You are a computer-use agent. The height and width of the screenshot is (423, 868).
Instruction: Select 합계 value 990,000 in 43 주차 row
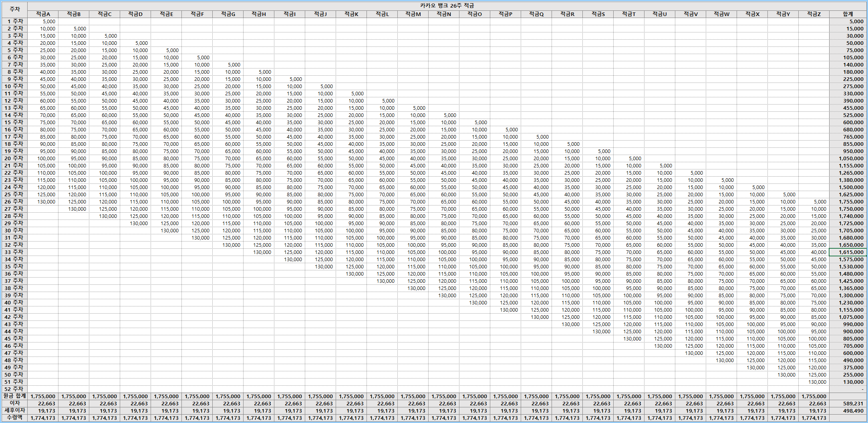tap(848, 324)
